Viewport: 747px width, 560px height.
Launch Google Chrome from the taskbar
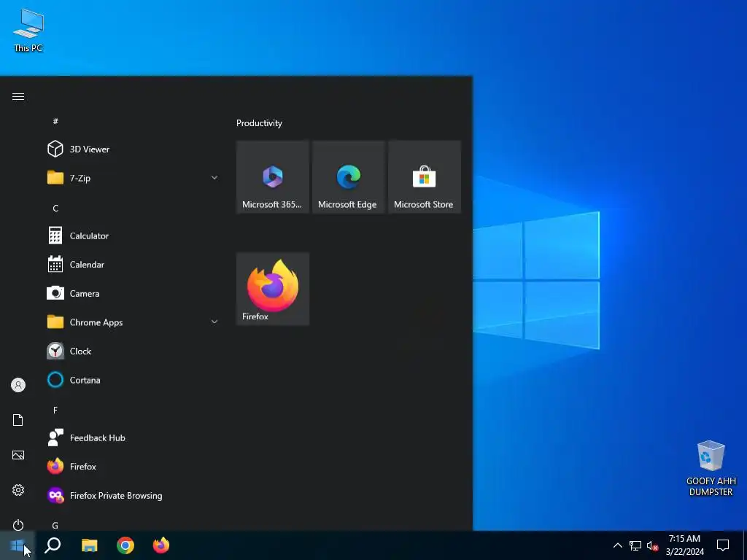point(125,545)
